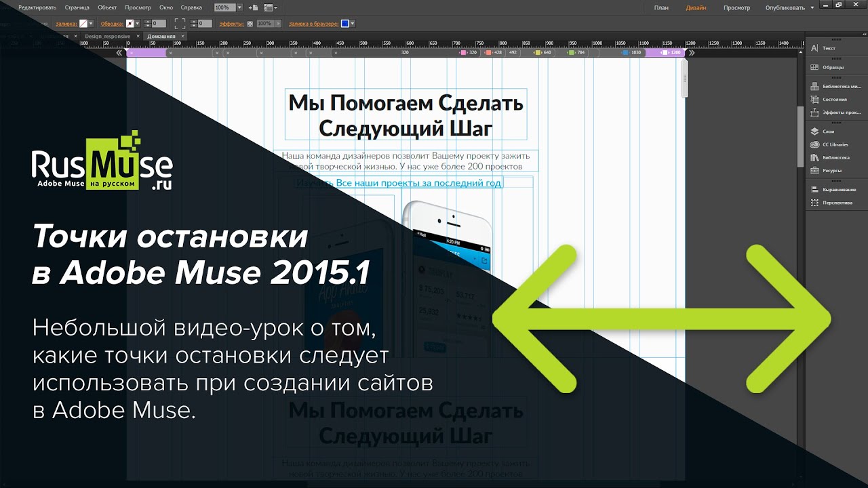The image size is (868, 488).
Task: Click the Заливка fill label link
Action: point(67,24)
